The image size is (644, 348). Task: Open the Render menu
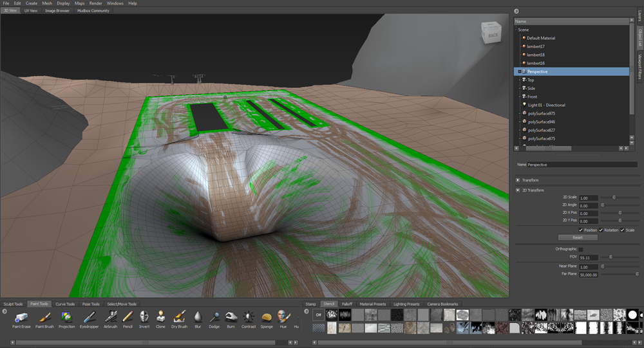[95, 3]
